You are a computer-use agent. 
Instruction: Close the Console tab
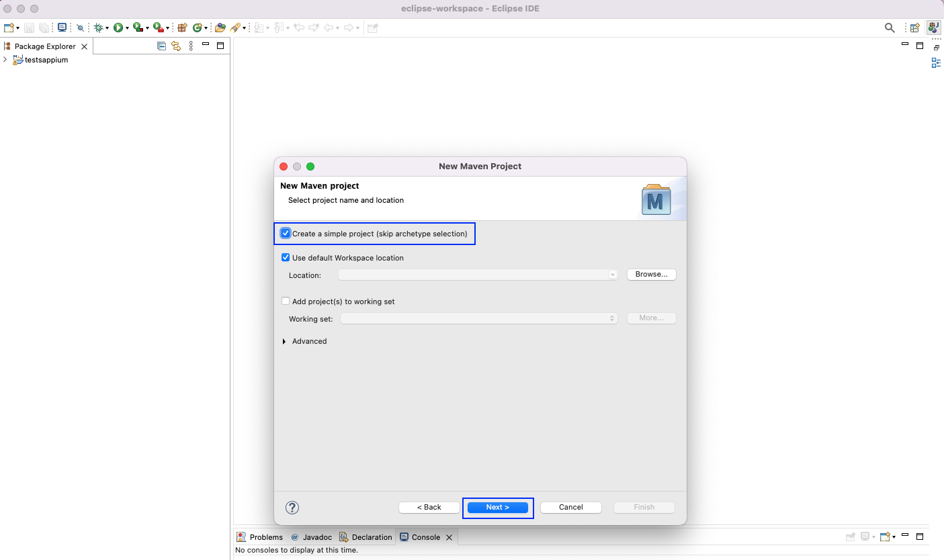pyautogui.click(x=449, y=537)
